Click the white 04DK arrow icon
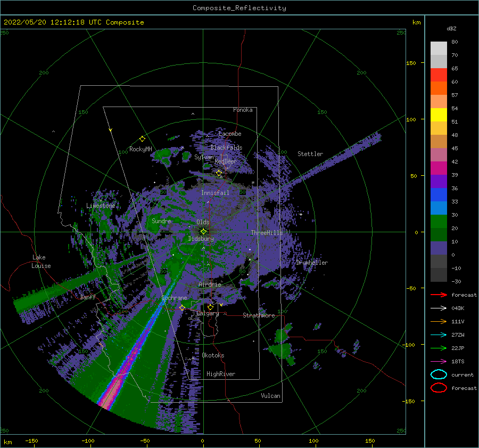 pos(439,308)
